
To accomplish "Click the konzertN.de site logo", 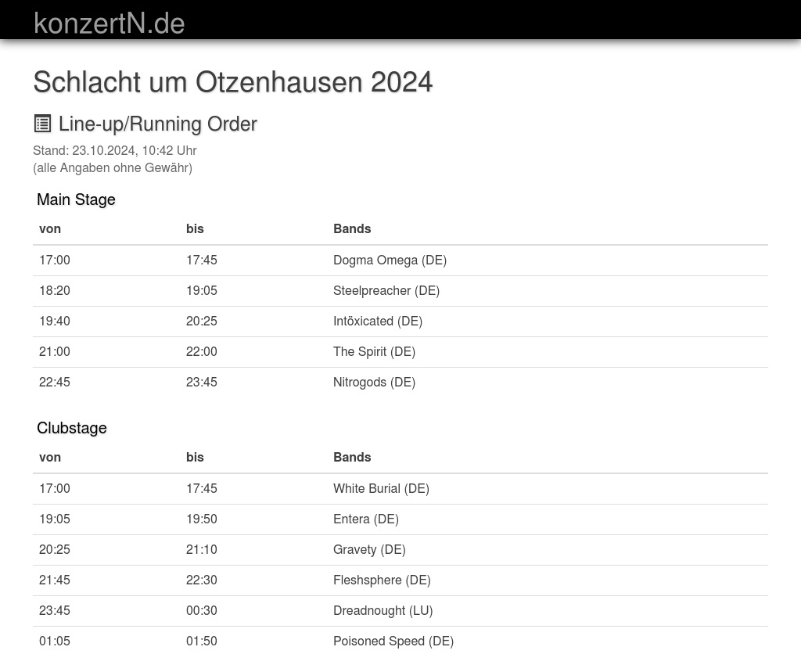I will [x=109, y=23].
